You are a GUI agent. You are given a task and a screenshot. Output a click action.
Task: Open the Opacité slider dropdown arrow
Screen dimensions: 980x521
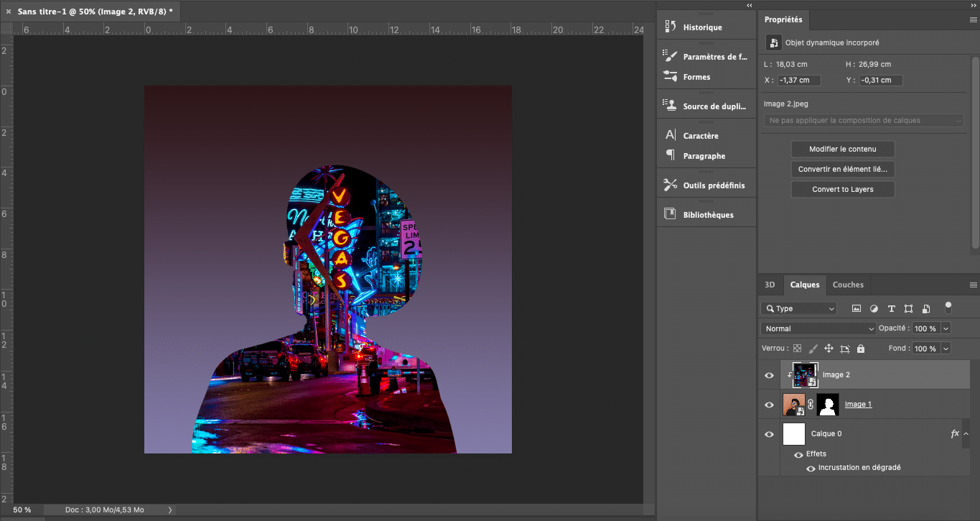946,328
